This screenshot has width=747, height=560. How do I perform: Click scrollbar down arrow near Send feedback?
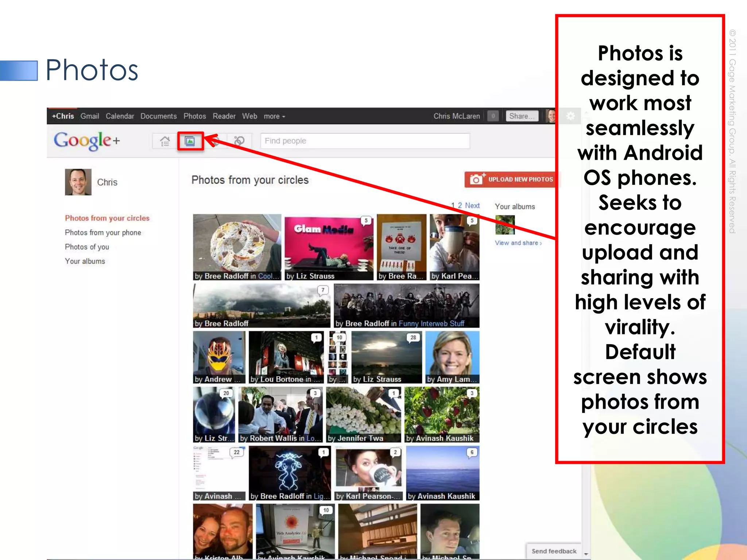586,553
